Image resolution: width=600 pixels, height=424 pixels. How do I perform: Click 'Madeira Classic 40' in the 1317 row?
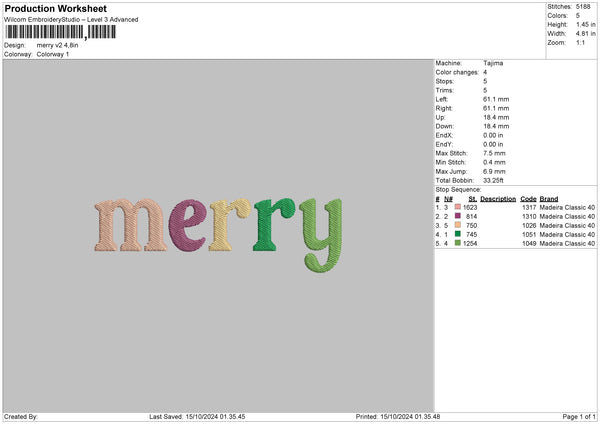point(567,207)
